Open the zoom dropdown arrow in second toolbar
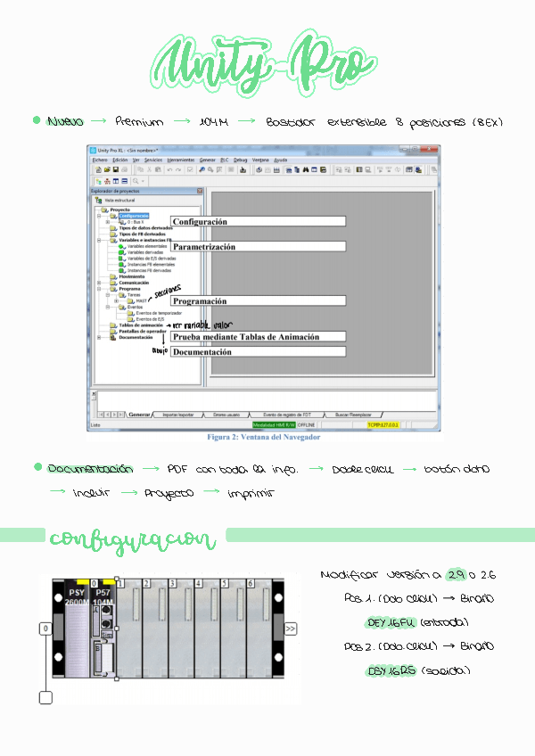535x756 pixels. (x=143, y=181)
